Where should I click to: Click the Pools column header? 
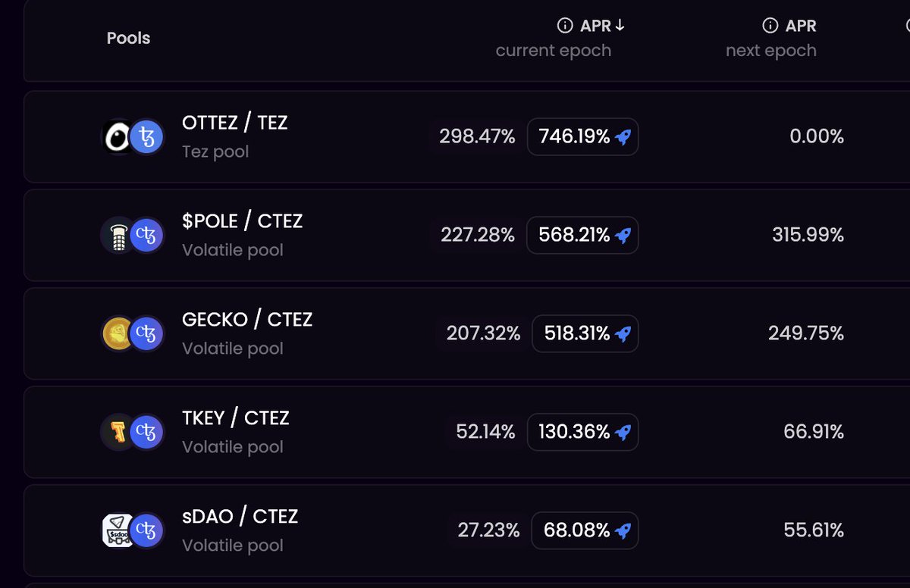128,38
